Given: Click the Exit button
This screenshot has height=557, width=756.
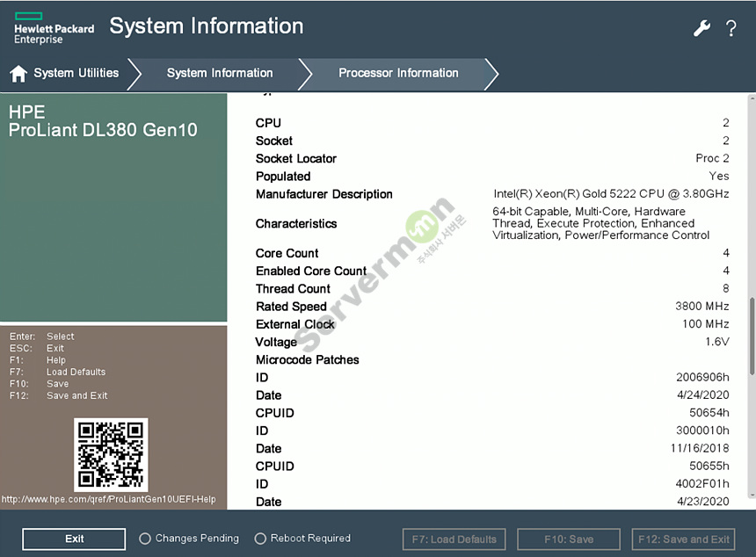Looking at the screenshot, I should pos(74,539).
